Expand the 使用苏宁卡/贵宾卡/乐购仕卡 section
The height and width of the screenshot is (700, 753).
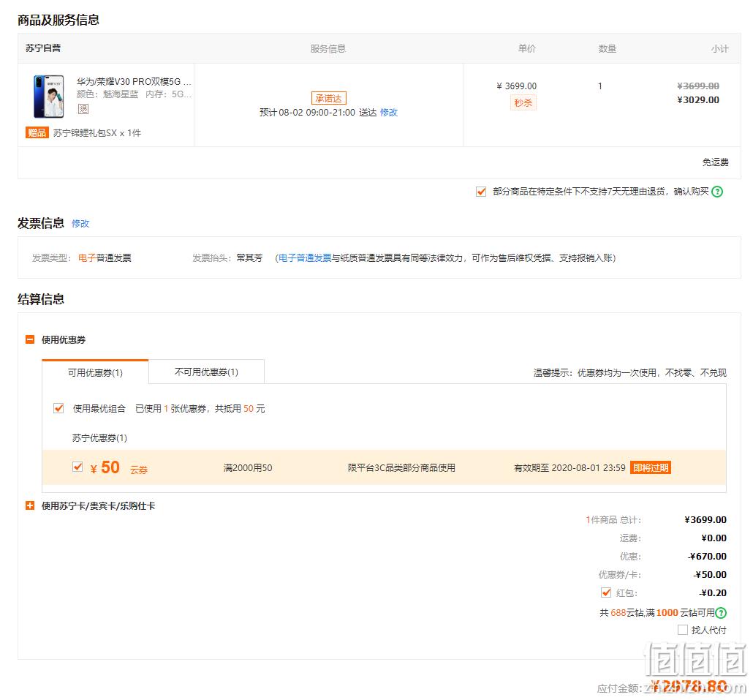coord(30,505)
